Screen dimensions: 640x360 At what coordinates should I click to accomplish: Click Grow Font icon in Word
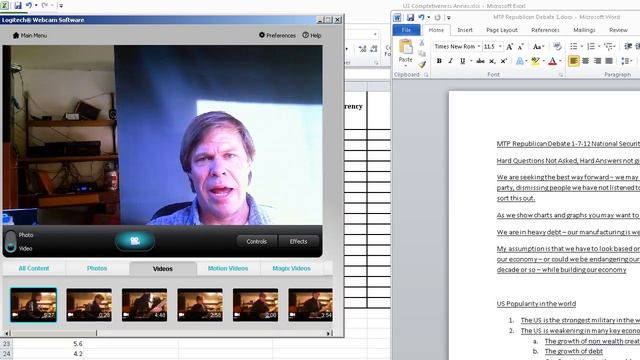[x=509, y=47]
